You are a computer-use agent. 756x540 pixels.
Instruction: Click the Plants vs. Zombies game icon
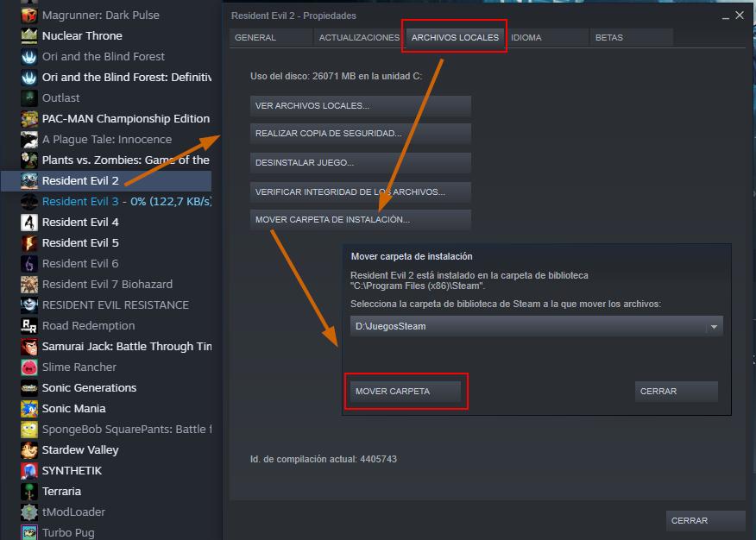tap(29, 160)
